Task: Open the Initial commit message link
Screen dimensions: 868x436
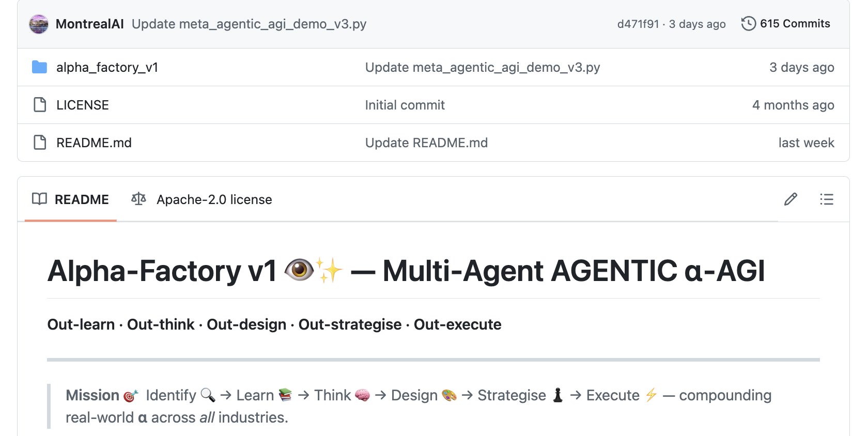Action: click(405, 105)
